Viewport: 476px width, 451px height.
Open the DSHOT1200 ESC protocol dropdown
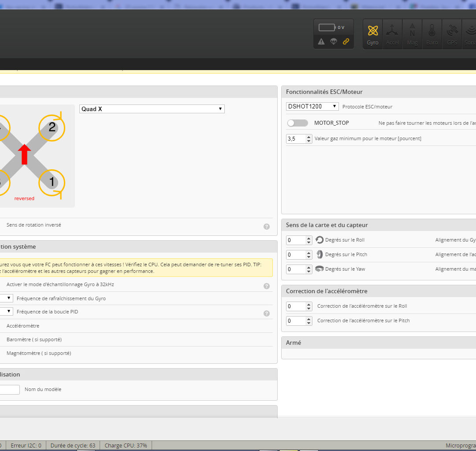click(x=312, y=106)
